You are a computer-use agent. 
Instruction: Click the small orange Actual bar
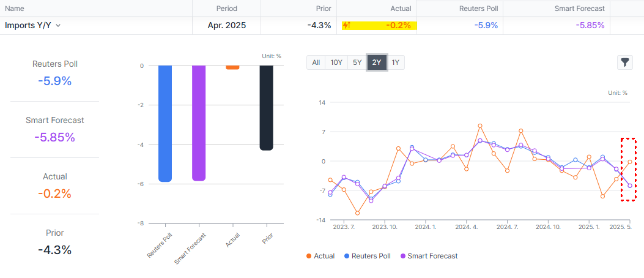(232, 67)
